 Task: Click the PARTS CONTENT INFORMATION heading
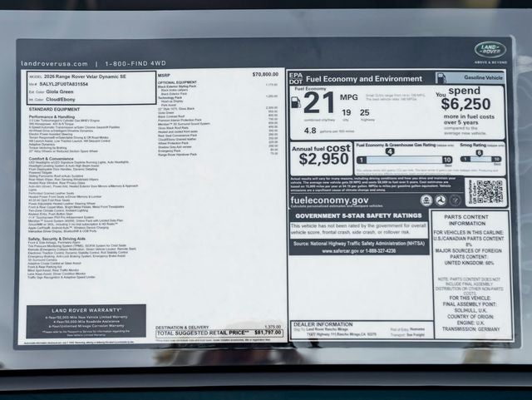(x=466, y=220)
